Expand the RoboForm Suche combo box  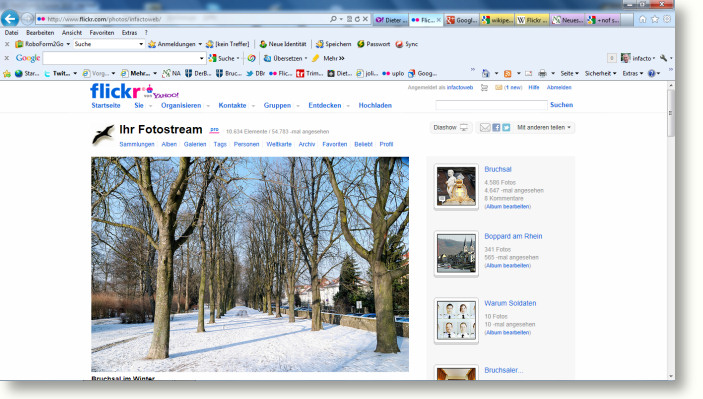[x=141, y=44]
